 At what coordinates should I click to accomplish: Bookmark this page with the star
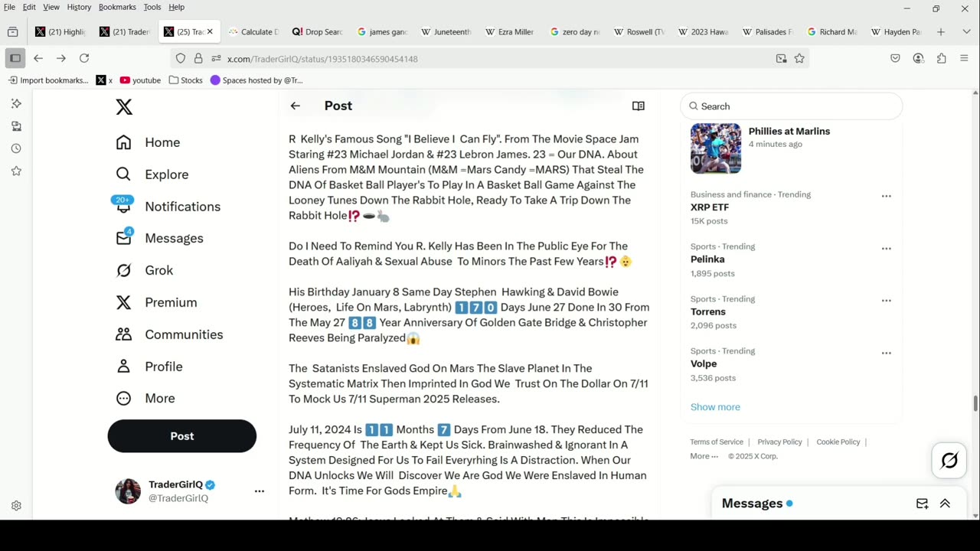(x=799, y=58)
